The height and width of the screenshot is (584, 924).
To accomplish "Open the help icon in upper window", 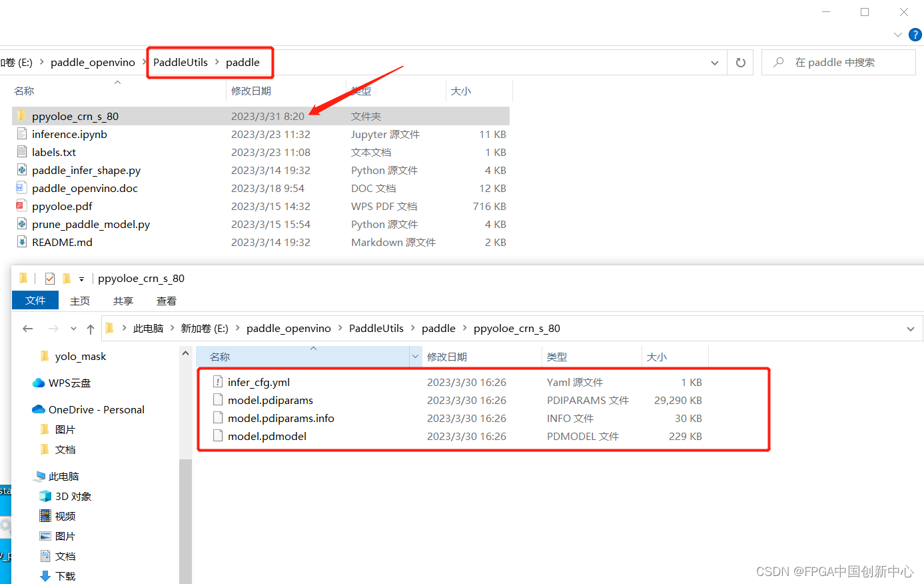I will click(x=915, y=35).
